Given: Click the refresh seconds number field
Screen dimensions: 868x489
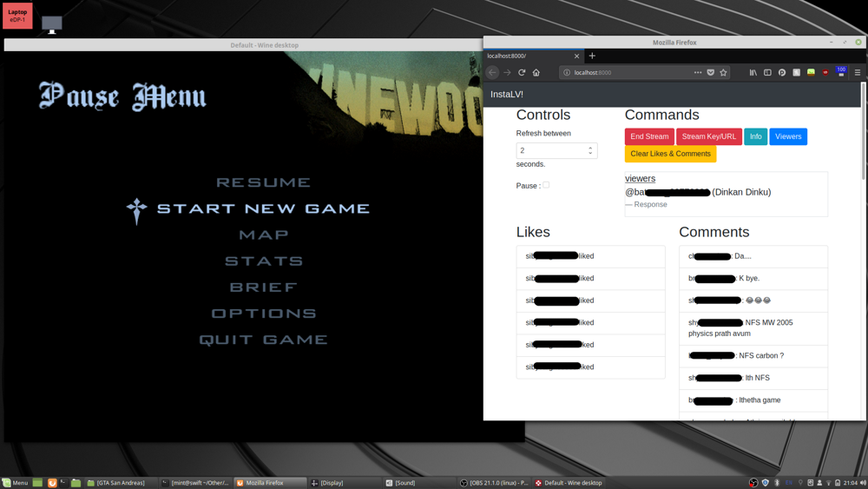Looking at the screenshot, I should coord(556,150).
